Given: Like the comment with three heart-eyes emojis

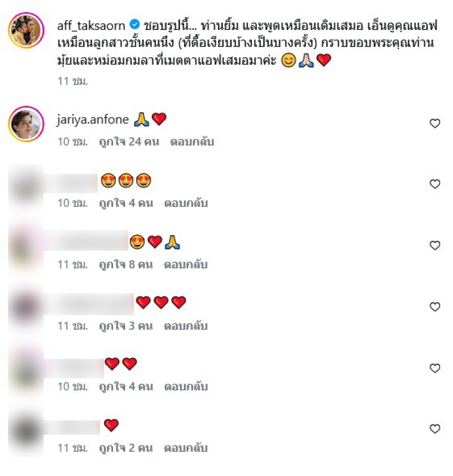Looking at the screenshot, I should tap(435, 184).
